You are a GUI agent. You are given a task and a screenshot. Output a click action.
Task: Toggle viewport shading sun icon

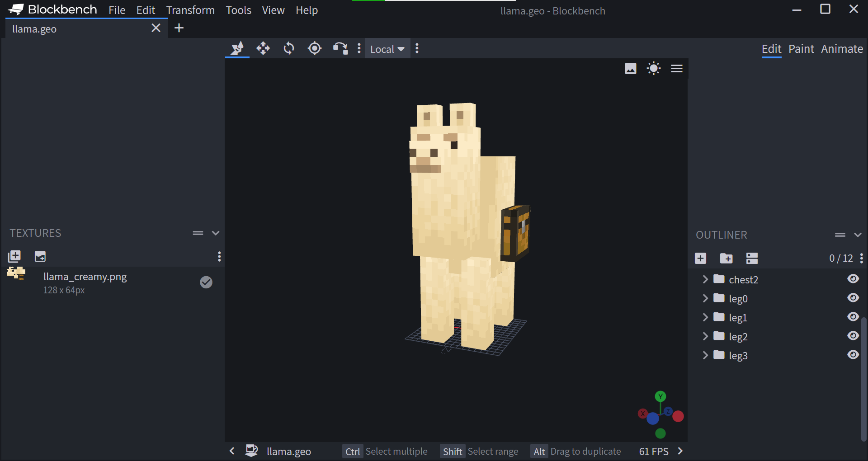coord(654,69)
